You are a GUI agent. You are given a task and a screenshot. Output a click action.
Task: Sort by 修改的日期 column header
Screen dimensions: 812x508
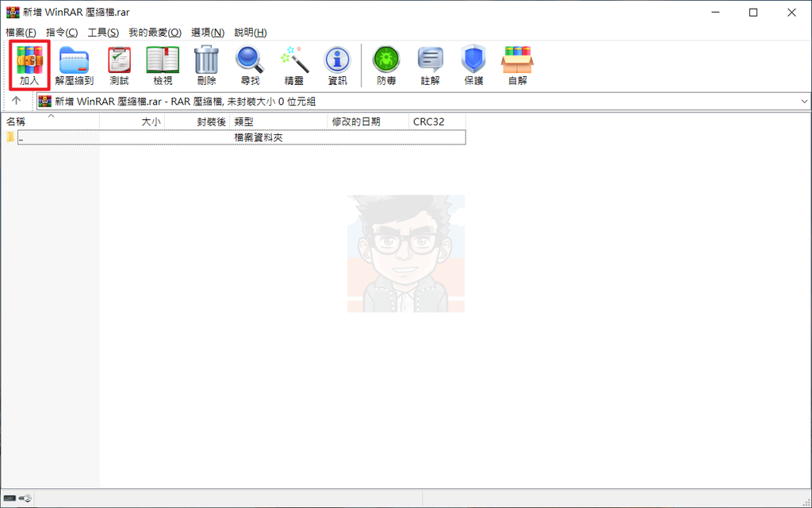368,121
